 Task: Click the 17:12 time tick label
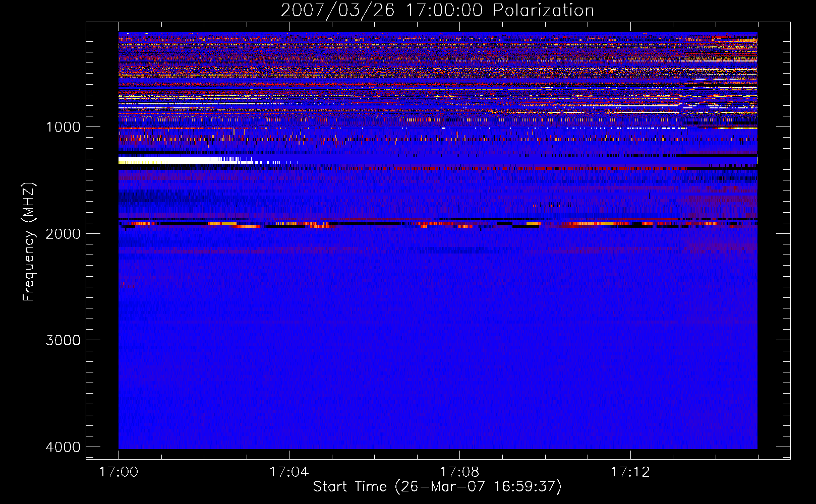coord(630,472)
